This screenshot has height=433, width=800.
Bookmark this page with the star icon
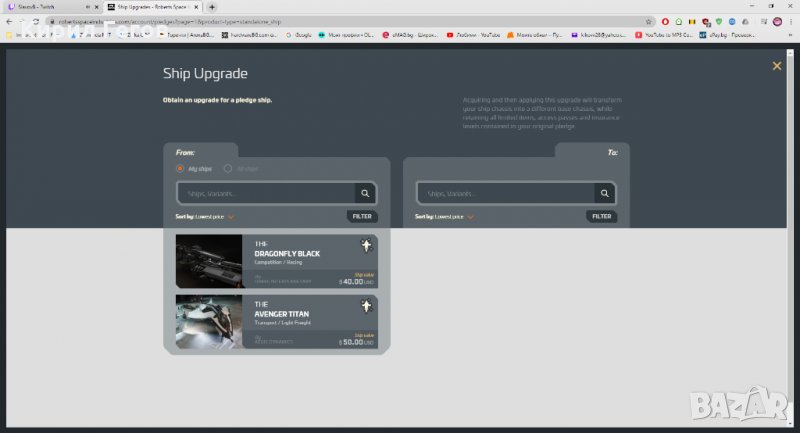649,20
